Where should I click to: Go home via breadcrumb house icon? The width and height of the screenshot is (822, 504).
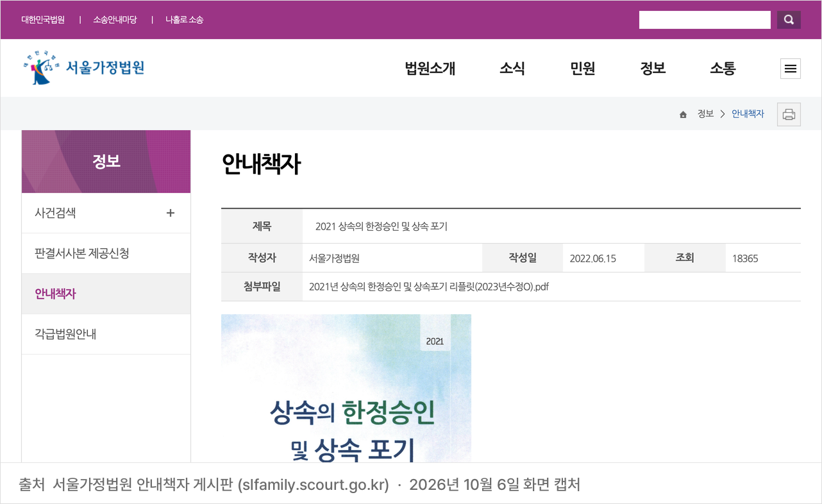[x=683, y=114]
